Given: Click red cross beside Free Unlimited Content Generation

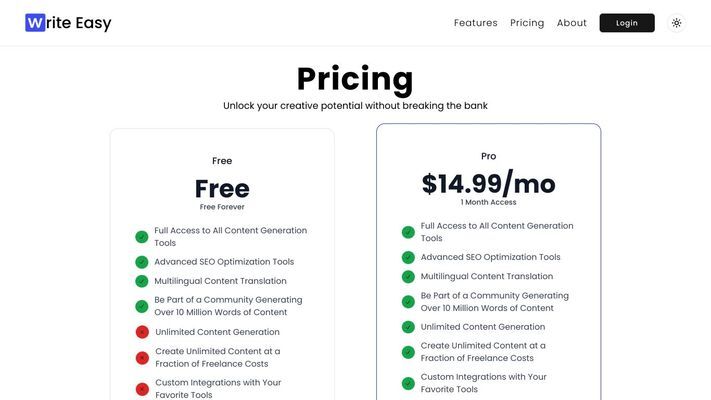Looking at the screenshot, I should pyautogui.click(x=142, y=332).
